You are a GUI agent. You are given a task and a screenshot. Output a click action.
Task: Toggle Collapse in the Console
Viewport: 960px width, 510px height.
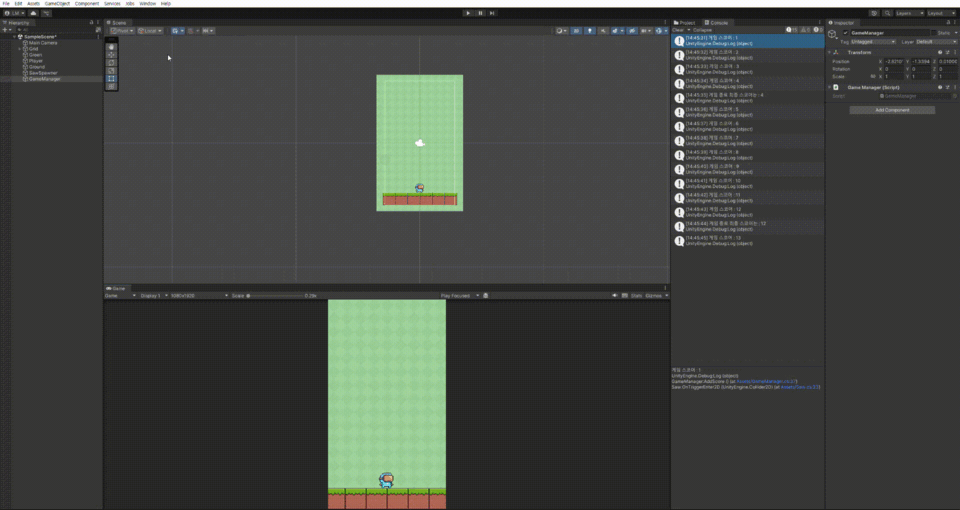pyautogui.click(x=702, y=30)
